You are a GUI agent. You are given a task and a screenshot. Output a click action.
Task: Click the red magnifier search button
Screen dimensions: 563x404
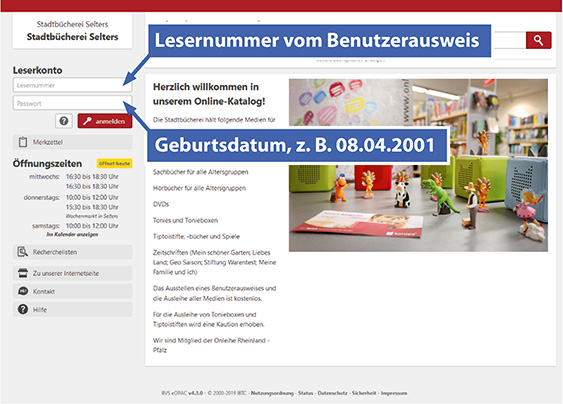[x=538, y=40]
